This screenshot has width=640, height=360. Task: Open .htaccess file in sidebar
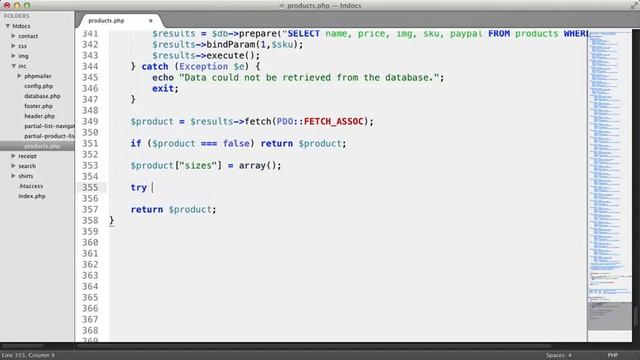[31, 186]
